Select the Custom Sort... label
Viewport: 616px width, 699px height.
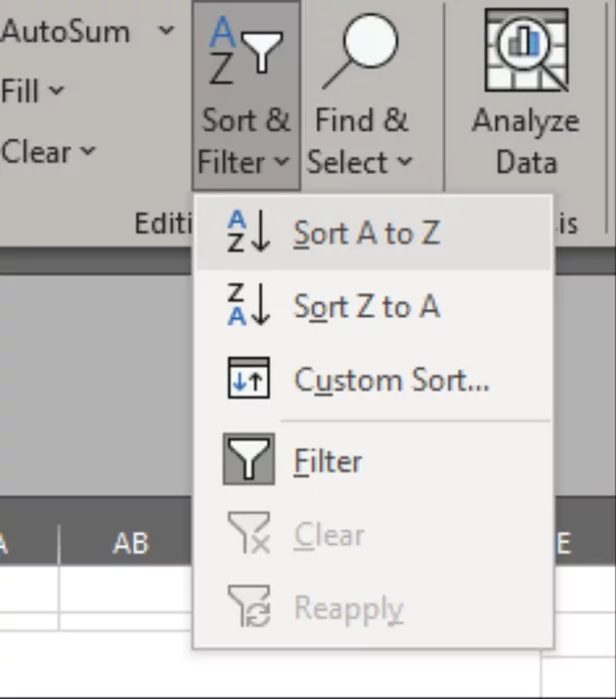click(391, 380)
